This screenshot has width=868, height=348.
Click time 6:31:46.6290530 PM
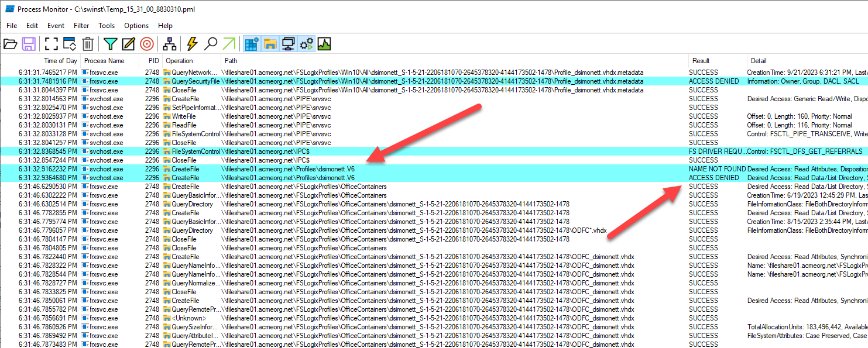point(47,187)
